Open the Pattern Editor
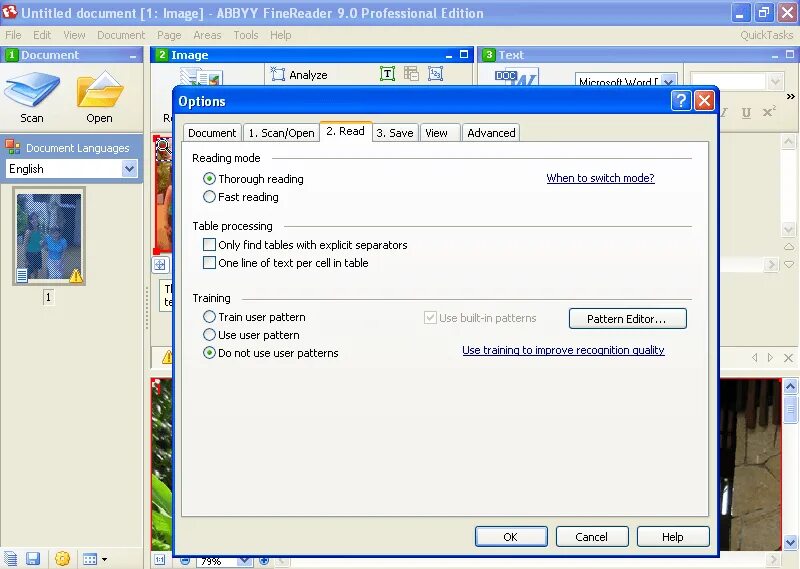 (627, 318)
